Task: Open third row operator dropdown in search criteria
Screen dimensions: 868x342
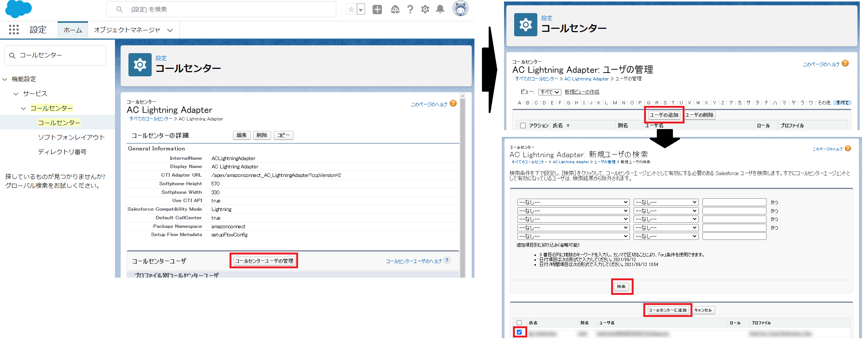Action: click(666, 219)
